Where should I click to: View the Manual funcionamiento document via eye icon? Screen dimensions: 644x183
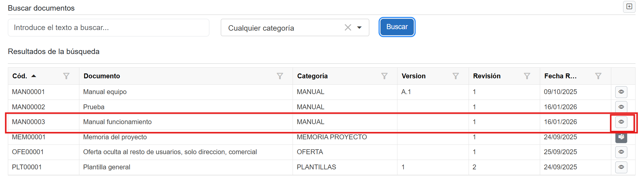tap(621, 122)
